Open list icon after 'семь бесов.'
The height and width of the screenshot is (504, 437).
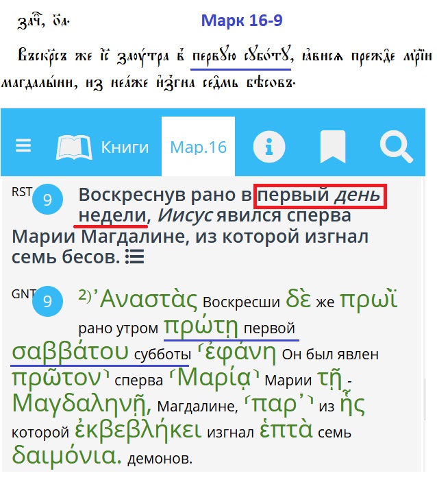(134, 256)
